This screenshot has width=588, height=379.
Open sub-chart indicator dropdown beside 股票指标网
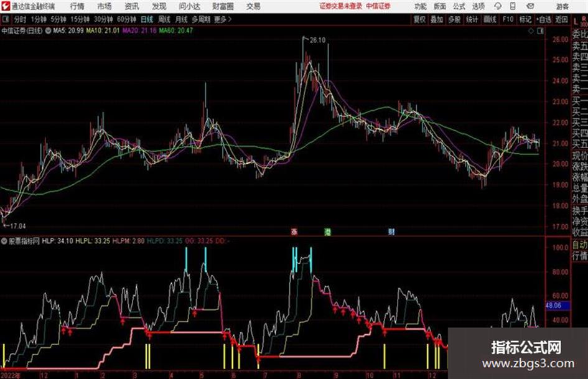coord(4,241)
